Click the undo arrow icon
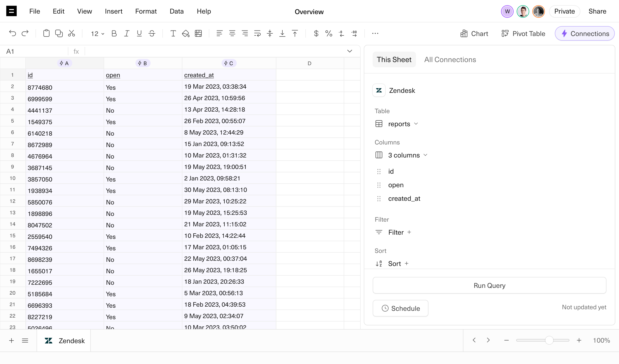Viewport: 619px width, 364px height. tap(12, 33)
